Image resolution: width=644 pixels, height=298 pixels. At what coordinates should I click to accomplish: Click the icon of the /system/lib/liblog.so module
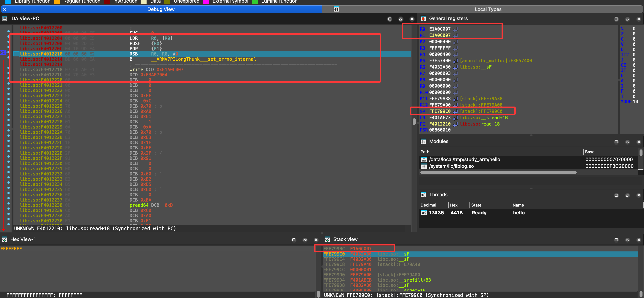(x=424, y=166)
